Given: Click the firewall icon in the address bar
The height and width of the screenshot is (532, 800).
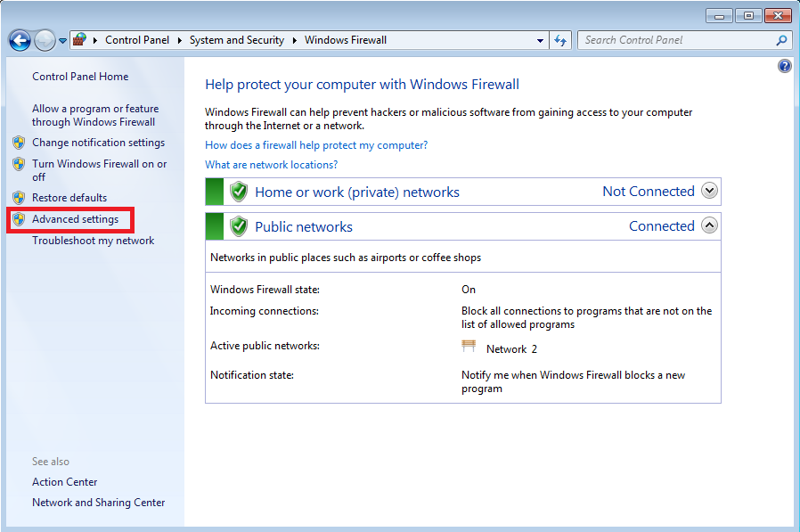Looking at the screenshot, I should click(x=80, y=40).
